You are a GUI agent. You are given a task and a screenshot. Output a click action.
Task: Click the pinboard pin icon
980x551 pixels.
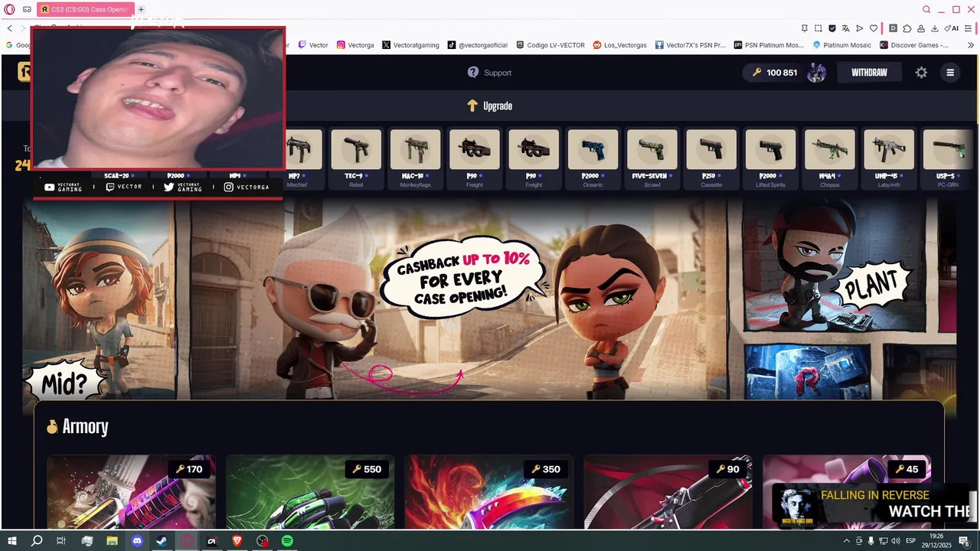click(x=804, y=28)
